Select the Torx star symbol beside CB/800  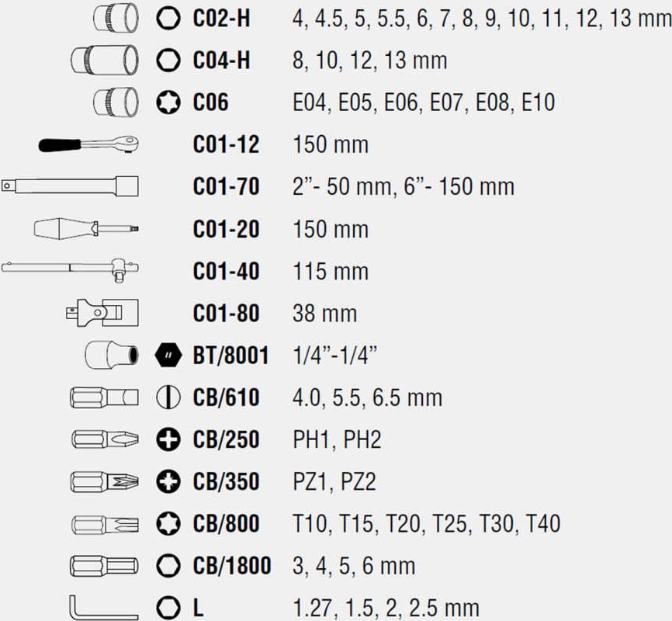pos(165,524)
